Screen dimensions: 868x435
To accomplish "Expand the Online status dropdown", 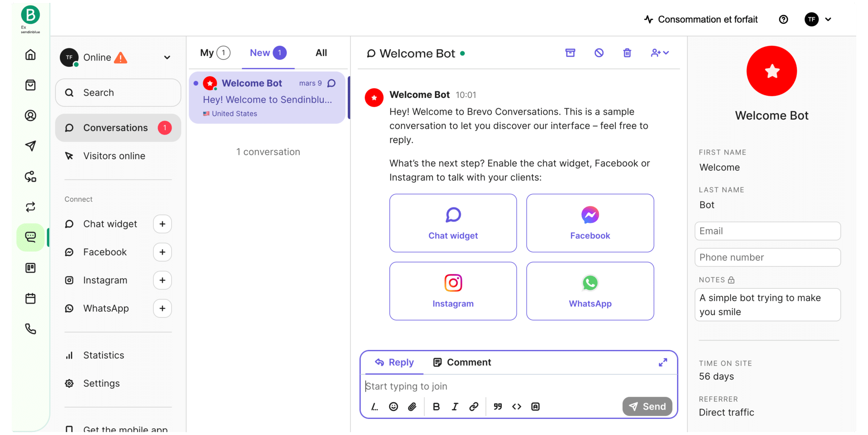I will click(167, 58).
